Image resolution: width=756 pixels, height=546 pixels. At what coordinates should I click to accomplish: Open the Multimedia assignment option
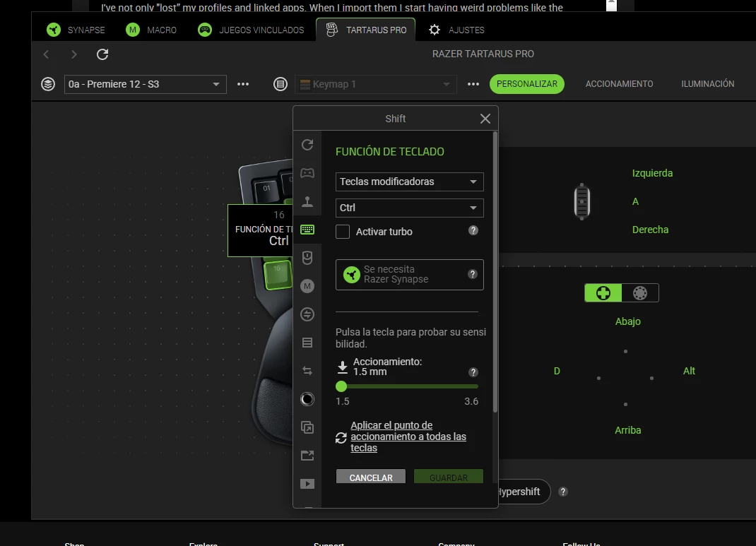(x=307, y=484)
